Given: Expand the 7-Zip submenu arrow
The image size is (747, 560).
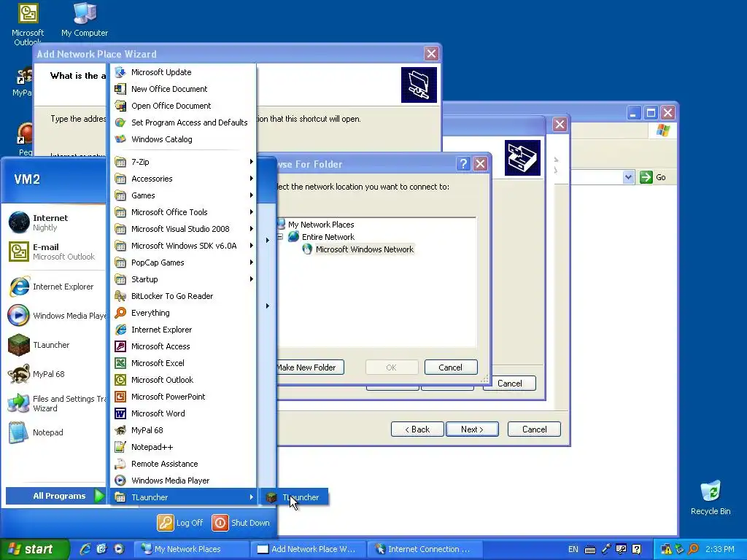Looking at the screenshot, I should pyautogui.click(x=251, y=162).
